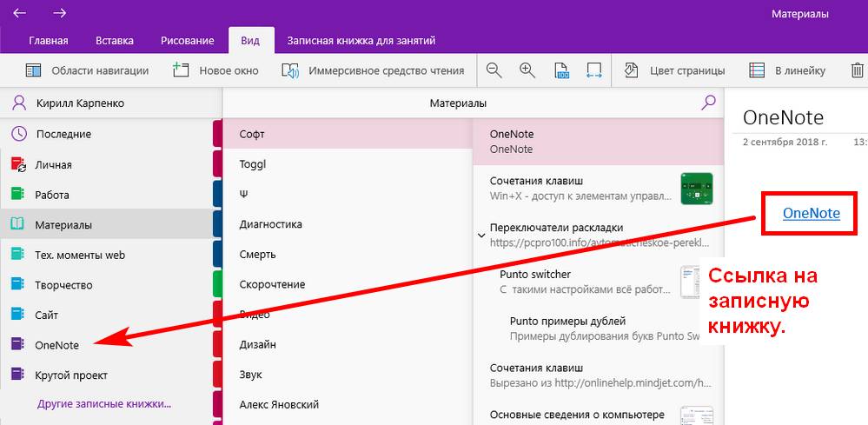Open Сочетания клавиш page with Win+X preview

click(599, 188)
